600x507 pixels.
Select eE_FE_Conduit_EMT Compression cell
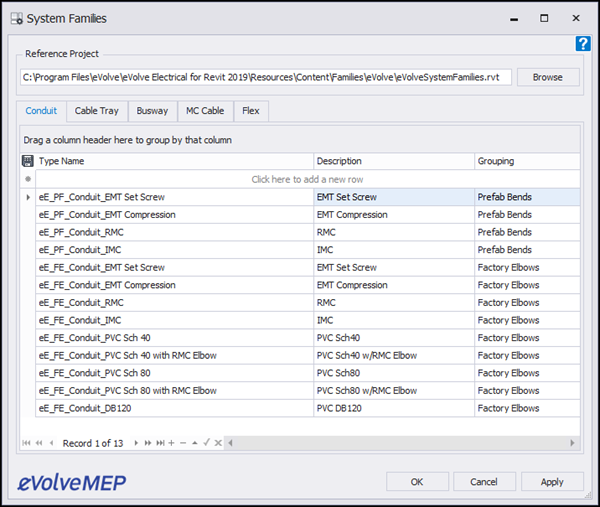174,285
